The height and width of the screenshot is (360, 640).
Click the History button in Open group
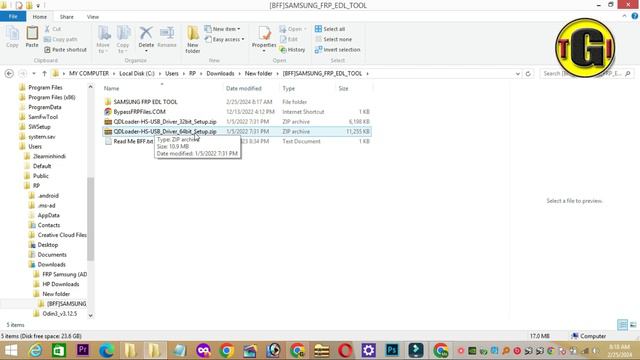point(292,49)
